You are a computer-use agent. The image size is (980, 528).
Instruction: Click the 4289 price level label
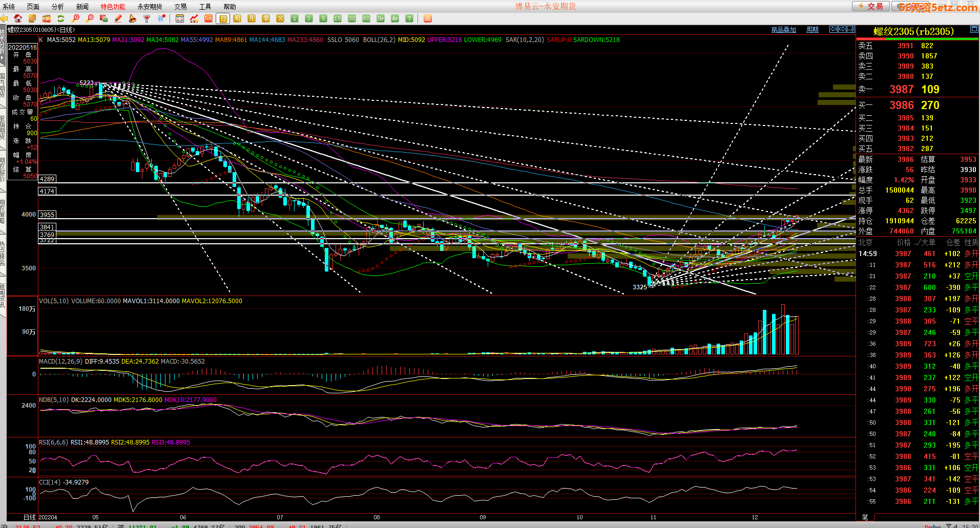pyautogui.click(x=47, y=179)
